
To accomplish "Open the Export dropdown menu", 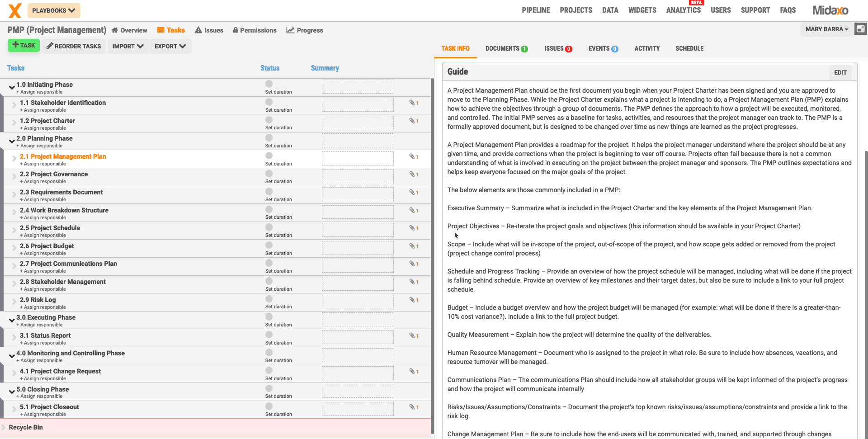I will (x=170, y=46).
